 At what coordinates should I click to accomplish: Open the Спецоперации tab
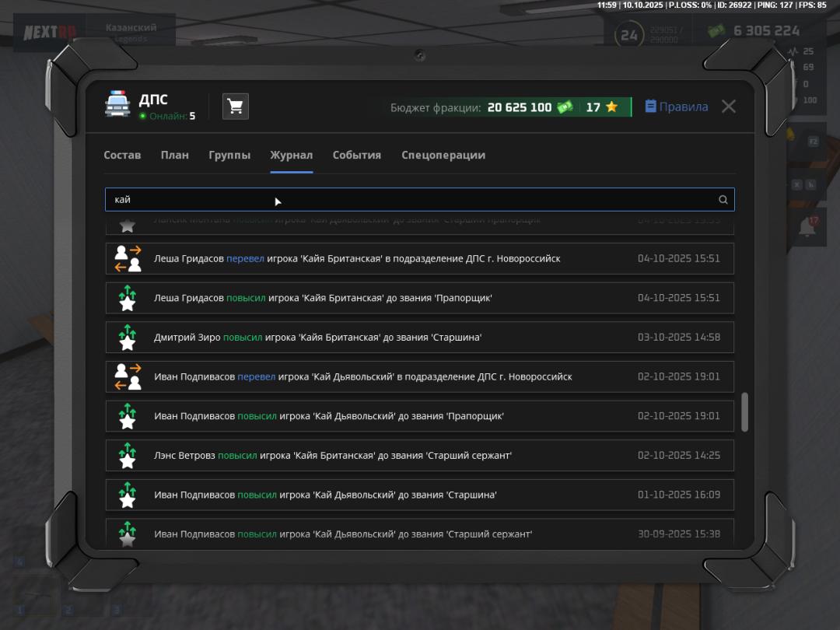coord(443,155)
